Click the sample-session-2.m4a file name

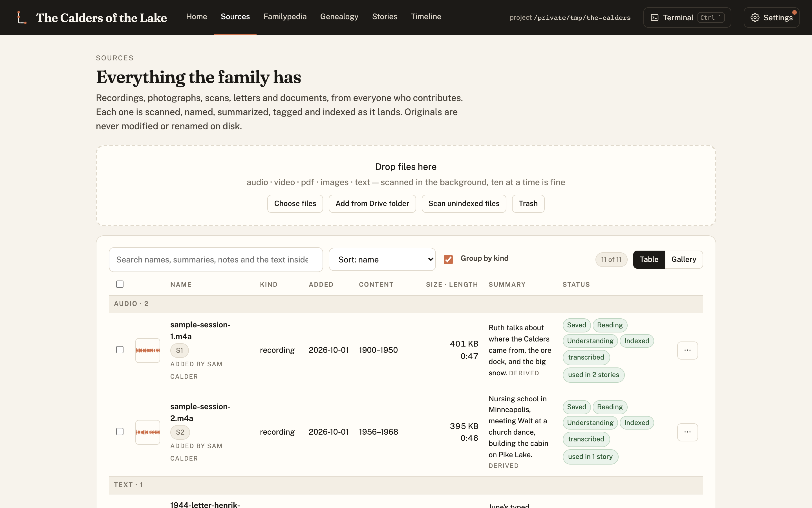pos(200,412)
